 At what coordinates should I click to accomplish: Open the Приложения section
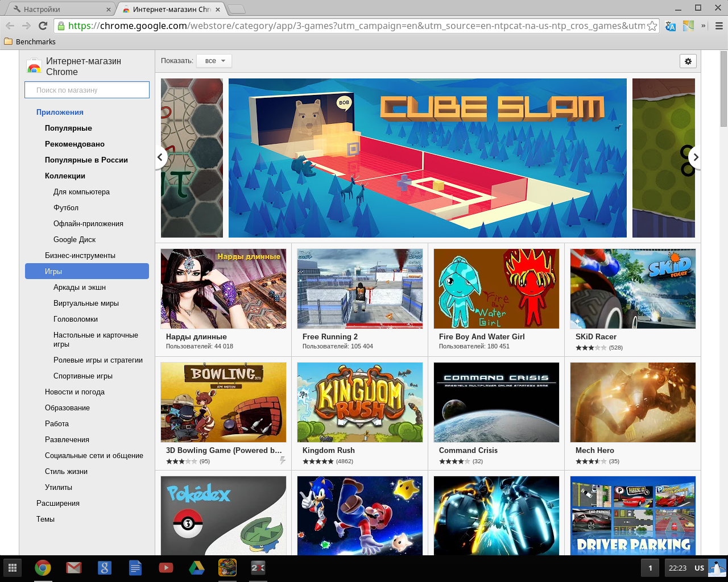click(x=60, y=112)
